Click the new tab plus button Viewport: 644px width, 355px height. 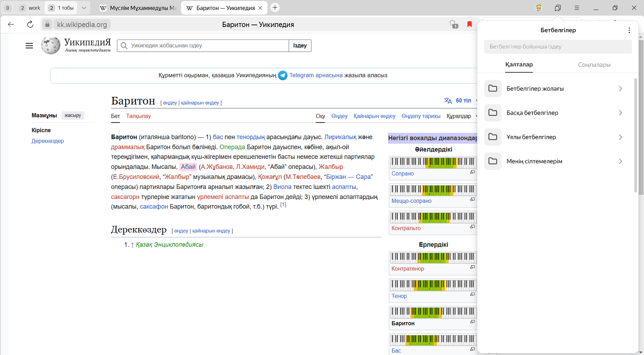click(x=275, y=8)
